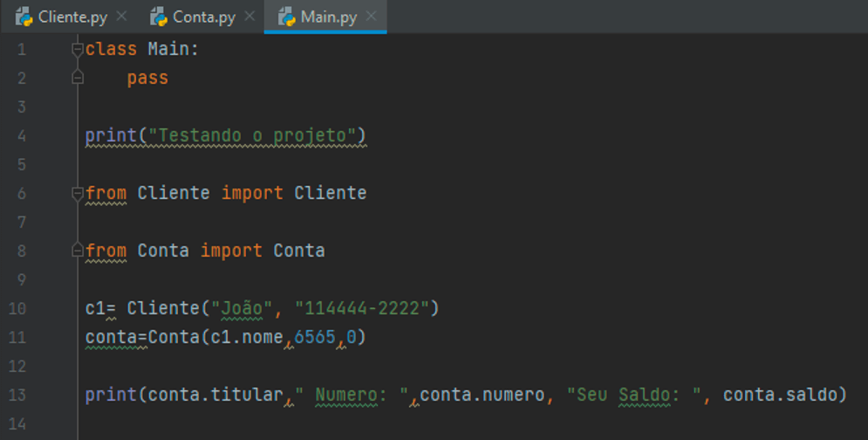Click the 'from' keyword on line 8
868x440 pixels.
pos(106,251)
